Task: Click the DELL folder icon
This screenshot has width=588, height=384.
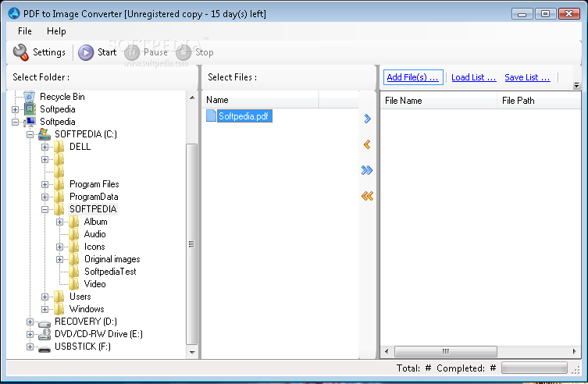Action: [x=59, y=147]
